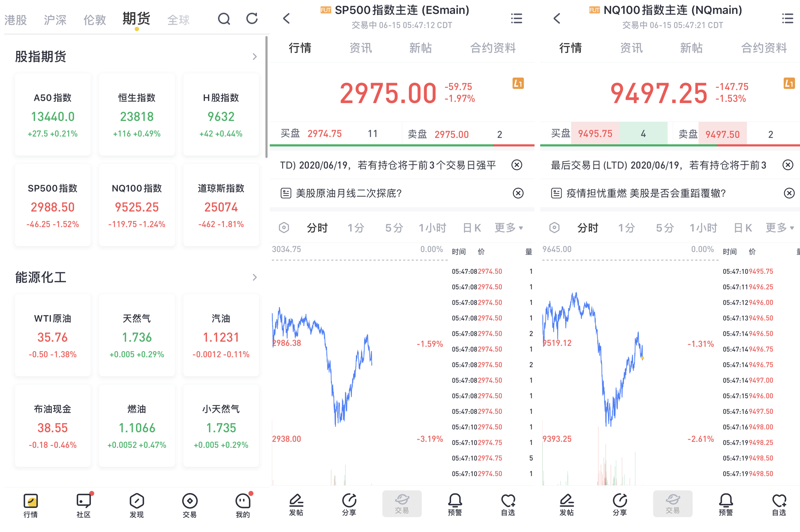Expand 能源化工 section arrow
800x532 pixels.
[254, 277]
